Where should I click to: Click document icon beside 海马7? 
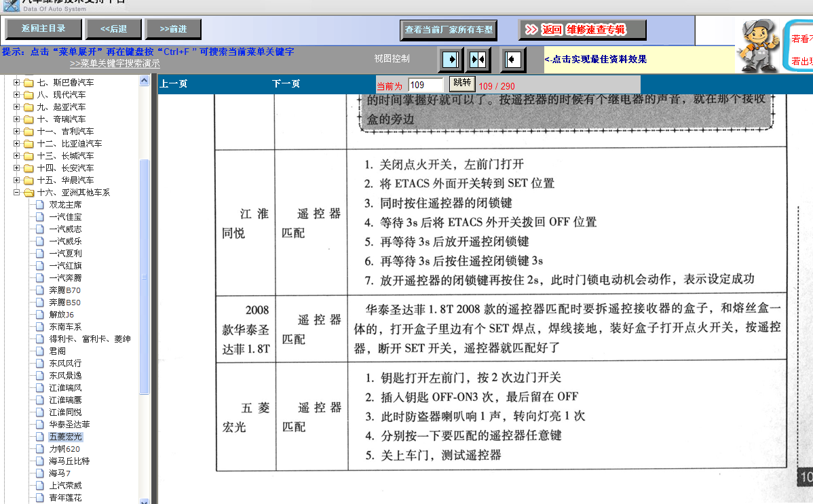pos(40,473)
